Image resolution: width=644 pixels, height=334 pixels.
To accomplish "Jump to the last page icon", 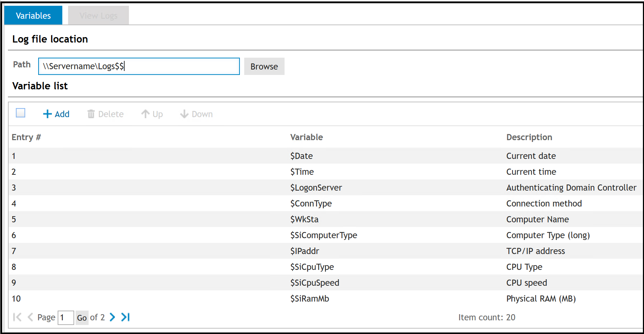I will 125,317.
